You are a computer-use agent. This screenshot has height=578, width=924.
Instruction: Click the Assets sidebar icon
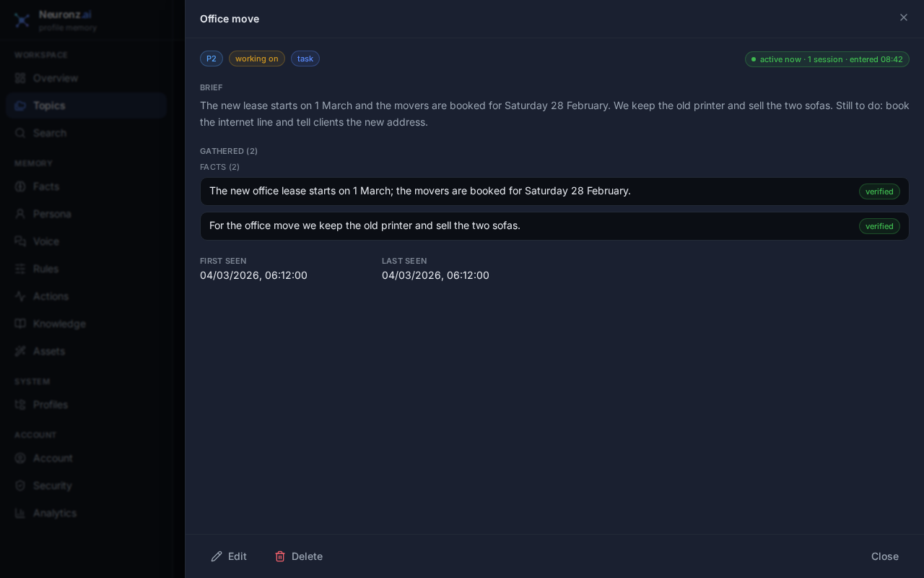point(20,351)
